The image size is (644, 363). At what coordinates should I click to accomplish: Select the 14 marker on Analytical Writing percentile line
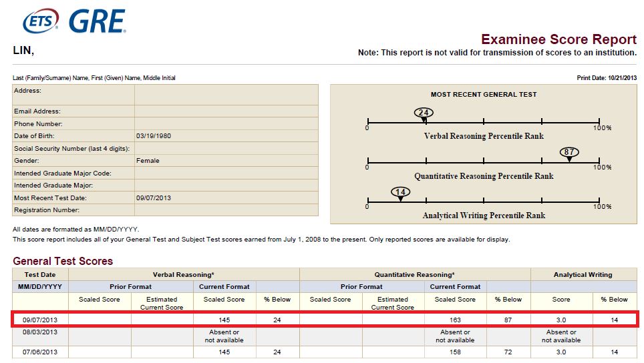[400, 194]
